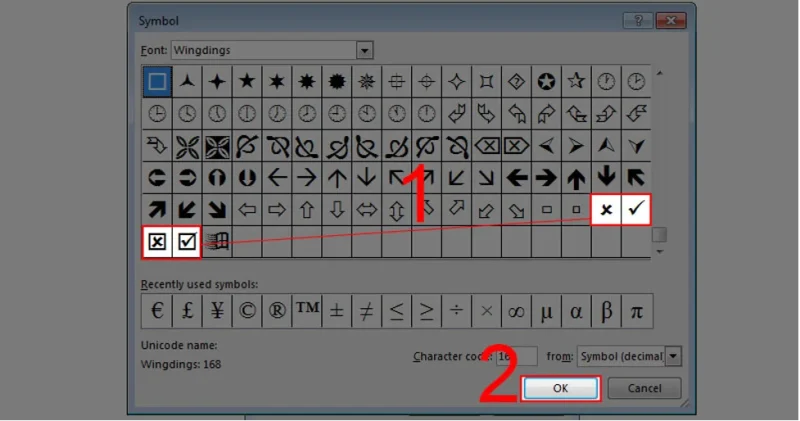Screen dimensions: 800x421
Task: Expand the 'from' Symbol (decimal) dropdown
Action: tap(673, 356)
